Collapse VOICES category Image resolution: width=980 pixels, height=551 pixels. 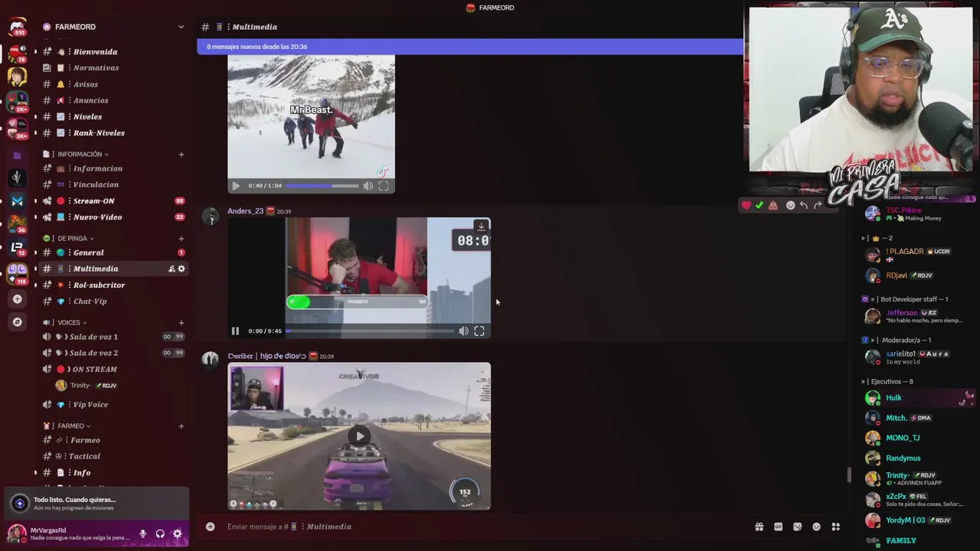pos(70,323)
